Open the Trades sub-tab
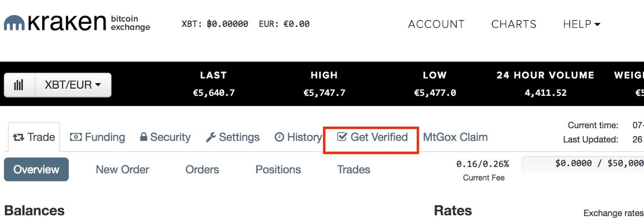This screenshot has width=644, height=224. click(x=353, y=170)
